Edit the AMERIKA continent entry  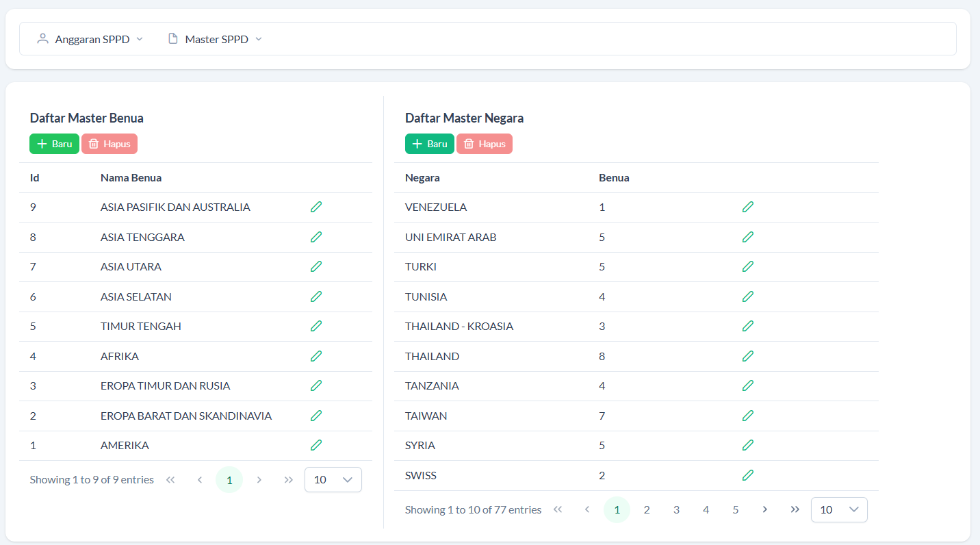(x=316, y=445)
